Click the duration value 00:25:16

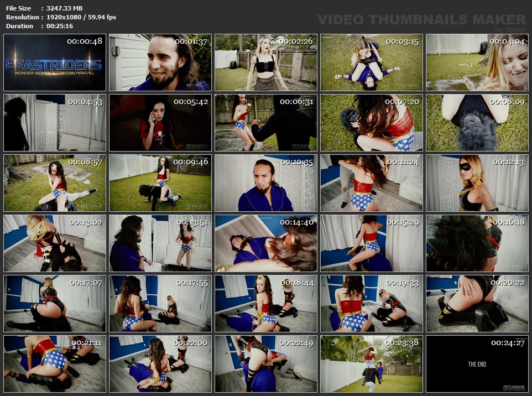(x=60, y=26)
